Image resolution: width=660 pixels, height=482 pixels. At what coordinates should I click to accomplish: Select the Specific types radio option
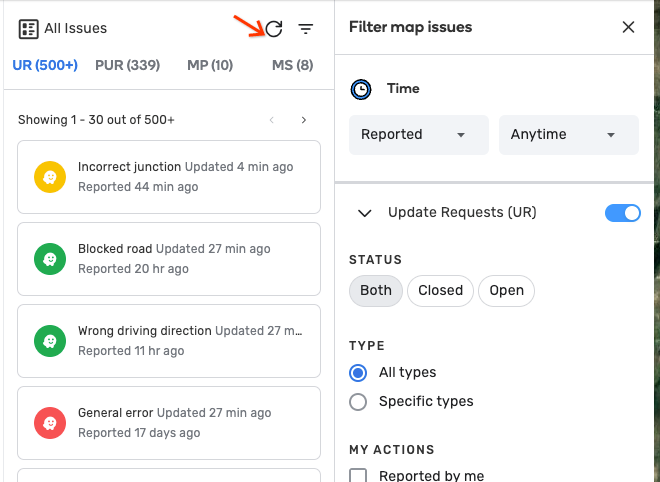click(x=358, y=402)
